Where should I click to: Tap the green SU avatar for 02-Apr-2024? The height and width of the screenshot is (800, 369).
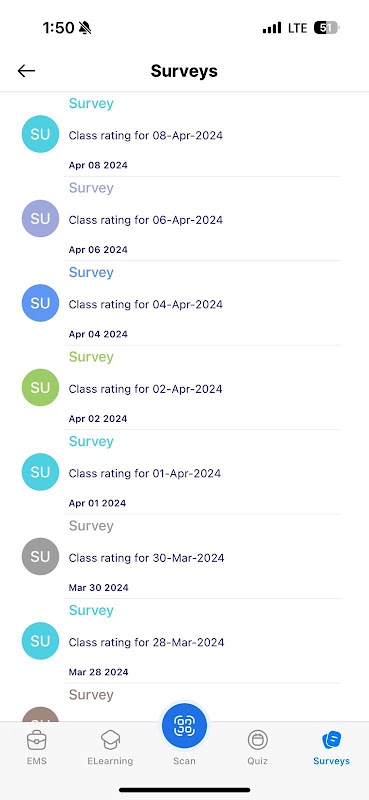click(x=40, y=387)
